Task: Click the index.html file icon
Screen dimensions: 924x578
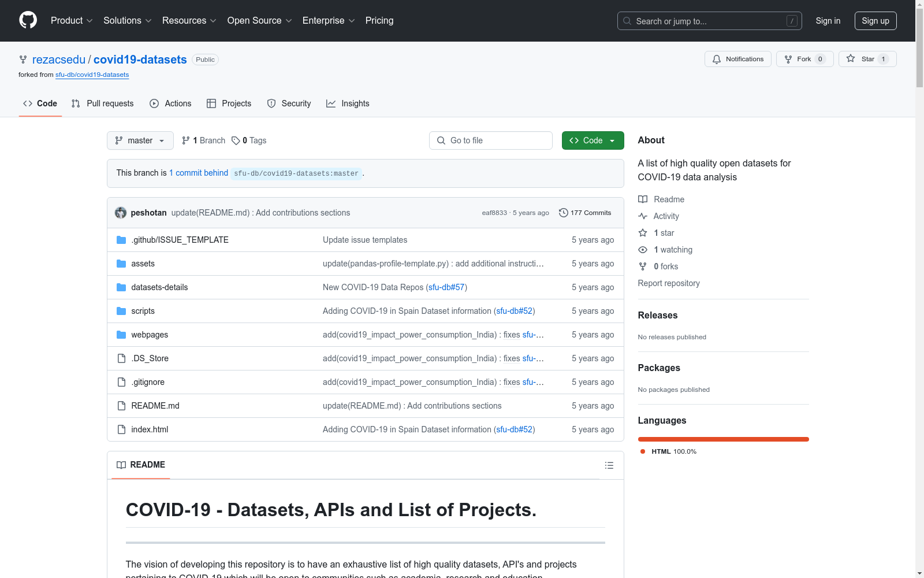Action: 121,429
